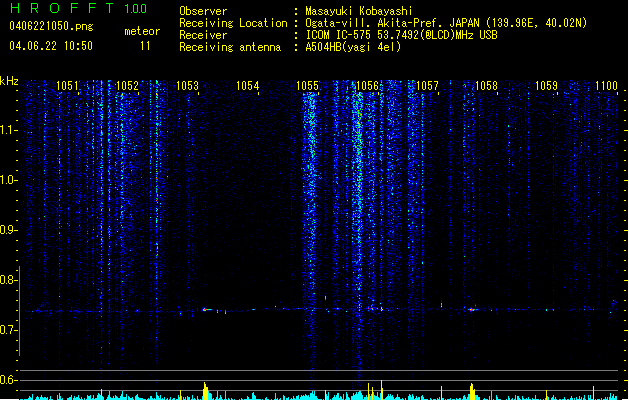
Task: Click the 1051 time marker
Action: (x=67, y=86)
